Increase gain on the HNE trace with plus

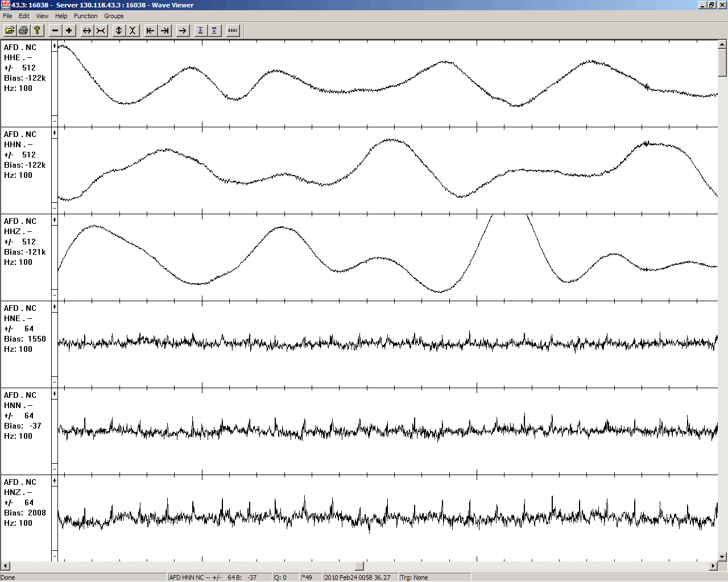(x=55, y=307)
